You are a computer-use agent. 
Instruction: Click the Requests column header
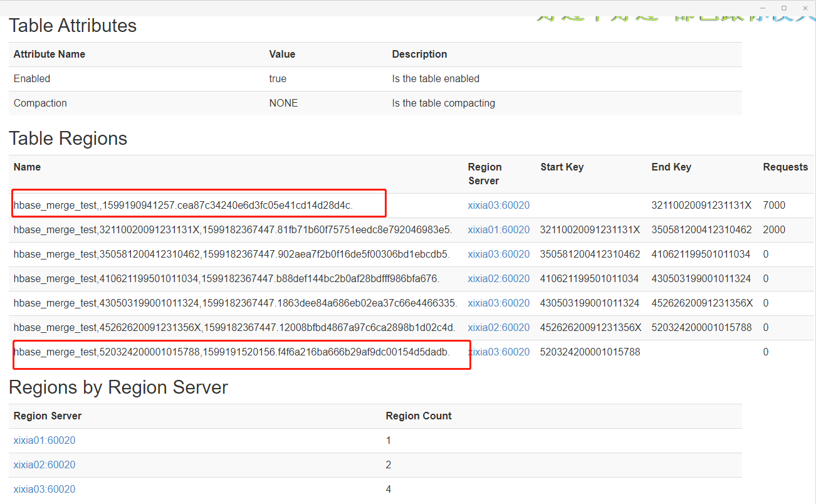[x=785, y=167]
